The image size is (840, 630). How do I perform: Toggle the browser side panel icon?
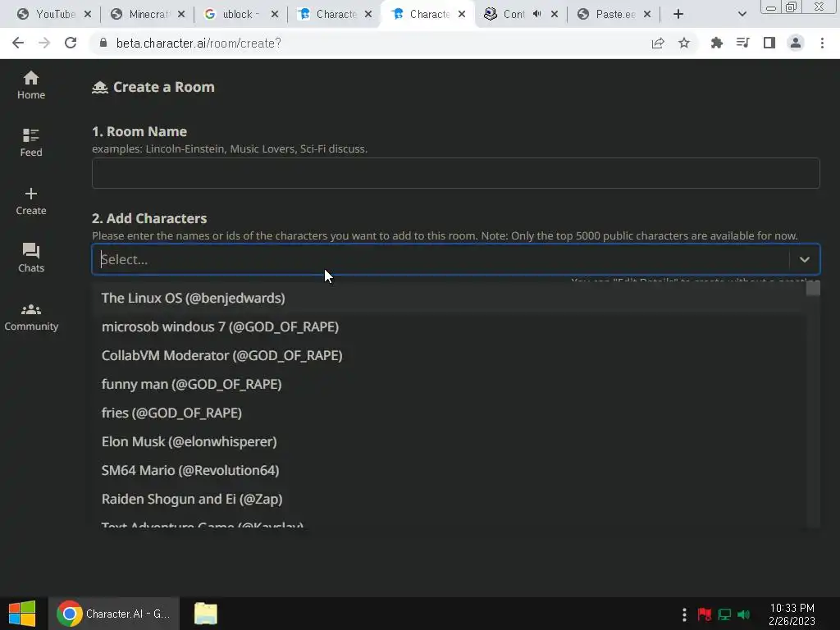coord(769,43)
